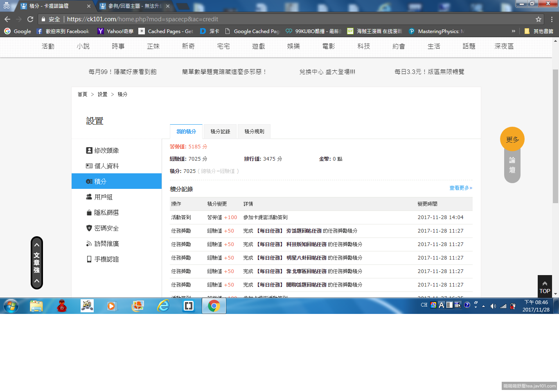
Task: Close the 積分 - 卡提諾論壇 tab
Action: pyautogui.click(x=89, y=6)
